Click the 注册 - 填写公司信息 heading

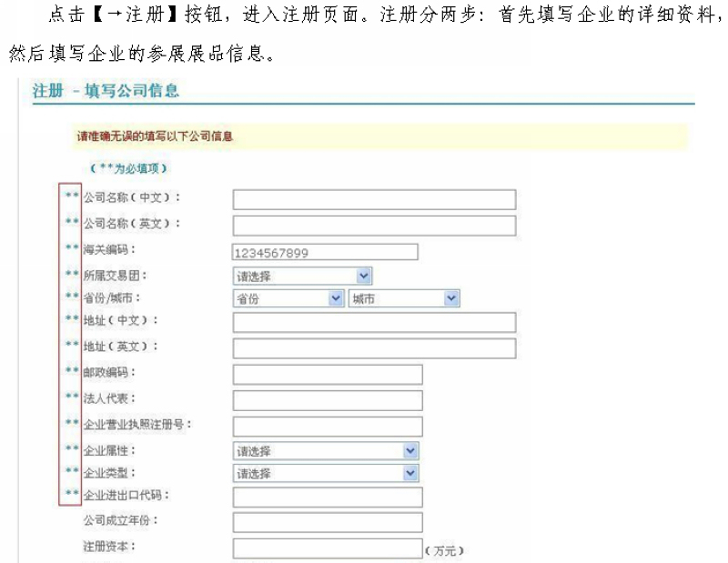point(106,91)
